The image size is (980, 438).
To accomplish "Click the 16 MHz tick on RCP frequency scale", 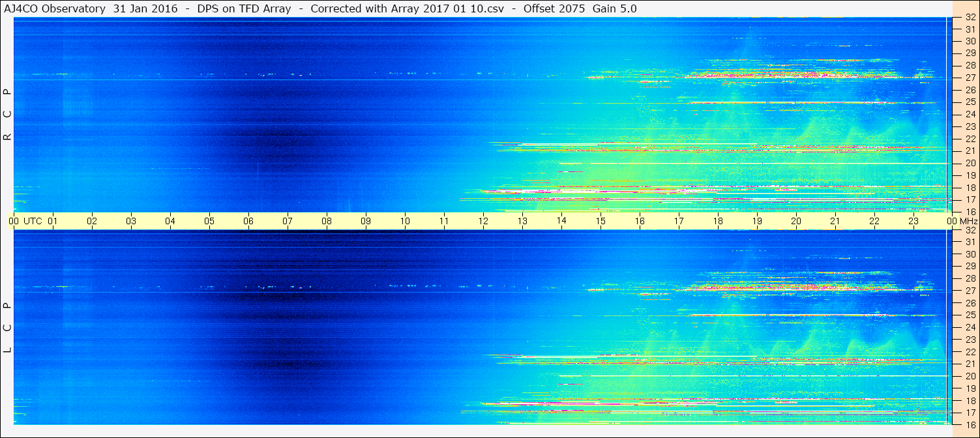I will [x=970, y=211].
